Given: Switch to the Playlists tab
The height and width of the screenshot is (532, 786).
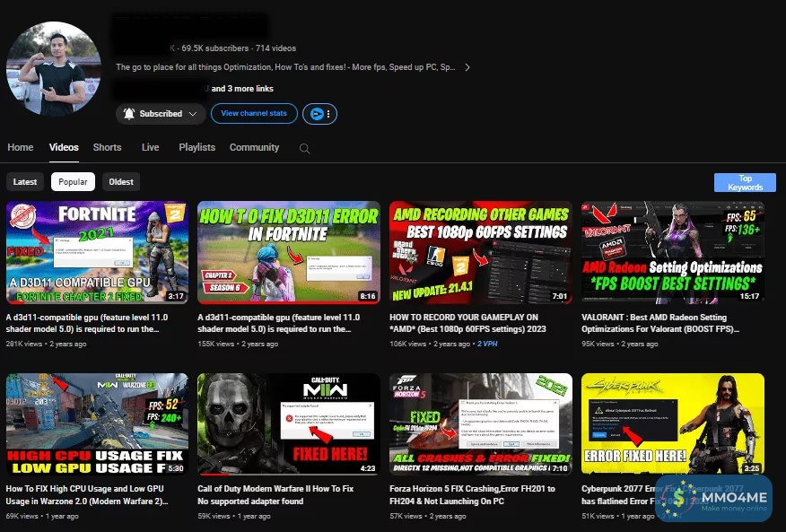Looking at the screenshot, I should [197, 147].
